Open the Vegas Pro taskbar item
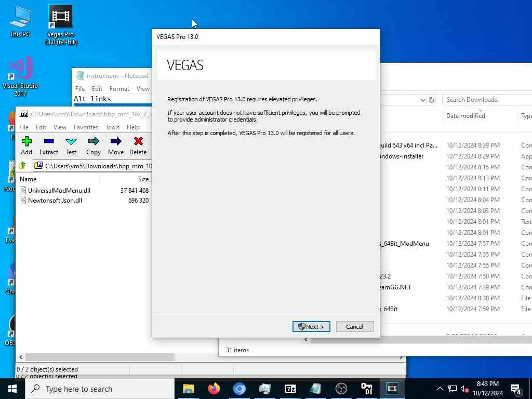This screenshot has width=532, height=399. [x=392, y=389]
